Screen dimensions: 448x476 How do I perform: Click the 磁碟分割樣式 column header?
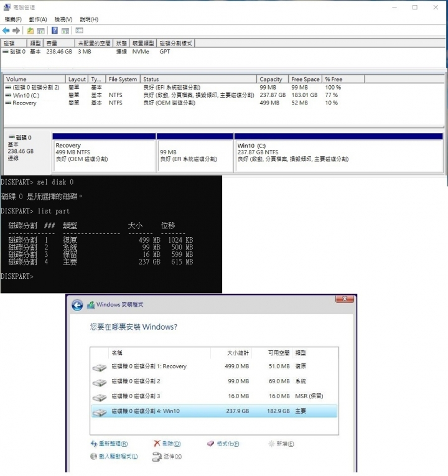(x=176, y=44)
